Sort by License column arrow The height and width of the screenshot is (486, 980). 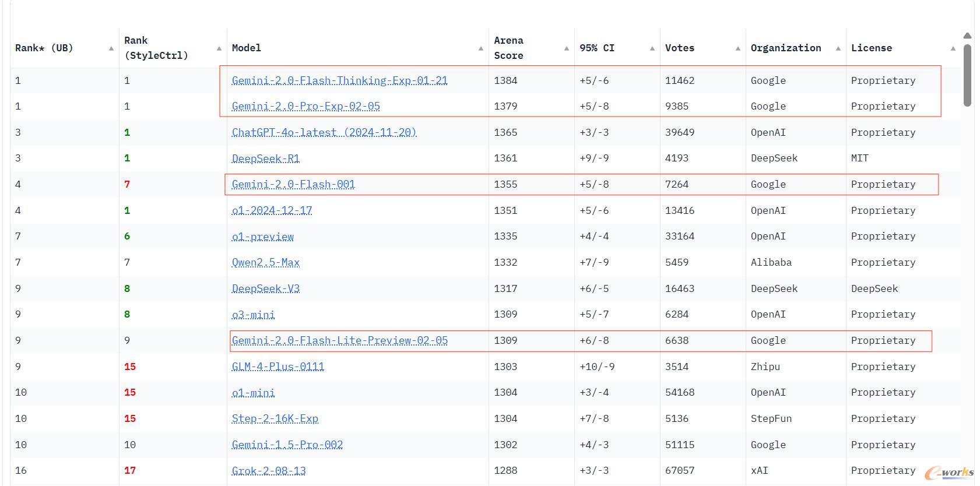pos(953,48)
